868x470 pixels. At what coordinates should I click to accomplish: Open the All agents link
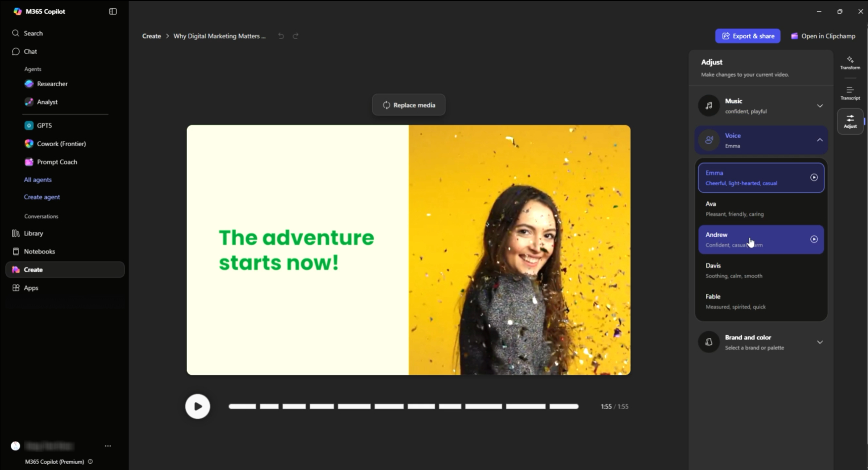[x=38, y=179]
